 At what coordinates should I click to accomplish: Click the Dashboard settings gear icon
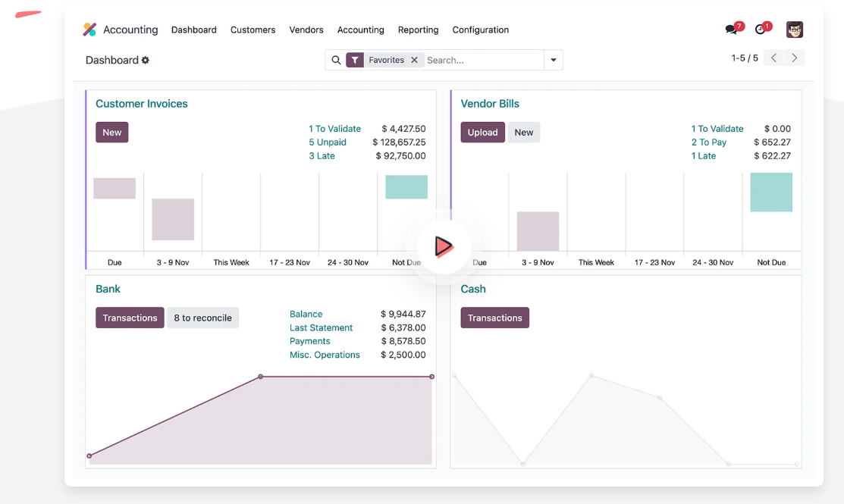(x=146, y=60)
